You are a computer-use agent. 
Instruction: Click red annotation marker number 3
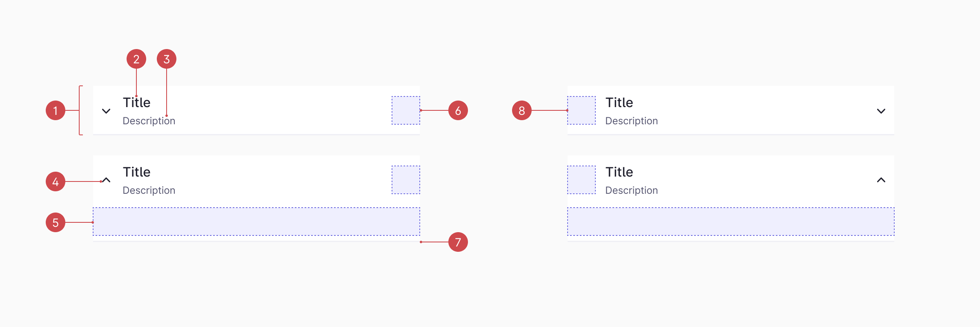tap(167, 59)
